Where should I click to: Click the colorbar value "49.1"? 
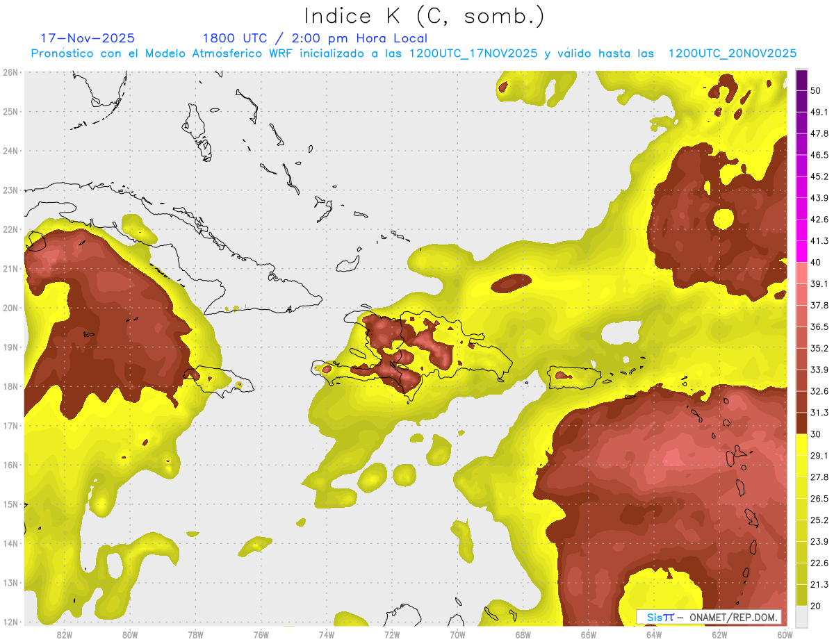[x=819, y=112]
